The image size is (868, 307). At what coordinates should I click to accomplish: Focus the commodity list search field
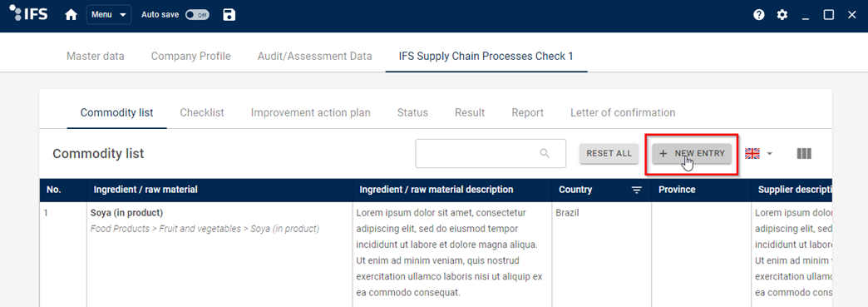tap(491, 153)
